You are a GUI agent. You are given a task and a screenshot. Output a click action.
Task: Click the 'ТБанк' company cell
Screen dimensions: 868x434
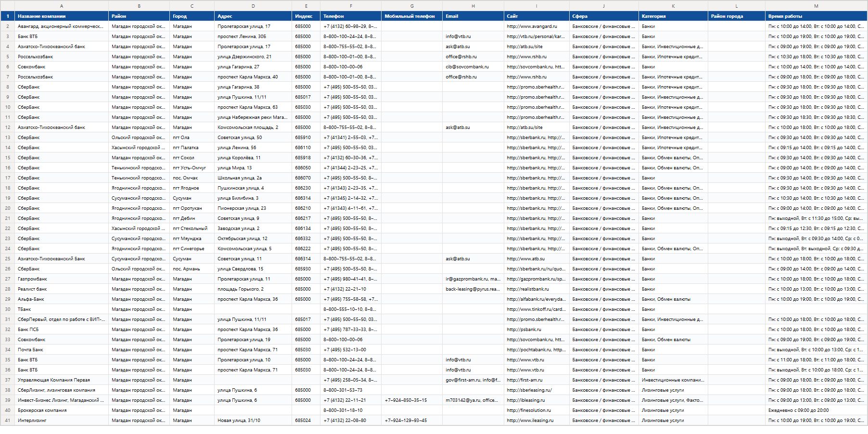[x=62, y=309]
